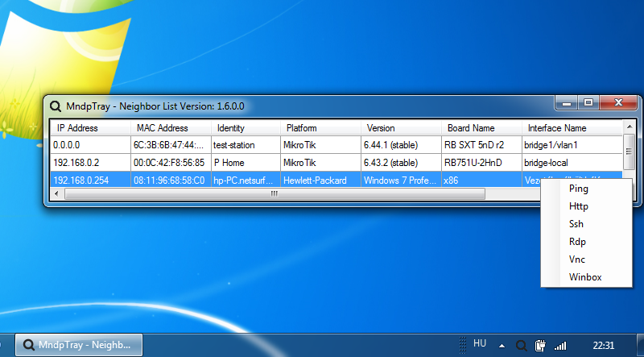The image size is (644, 357).
Task: Close the MndpTray Neighbor List window
Action: point(618,103)
